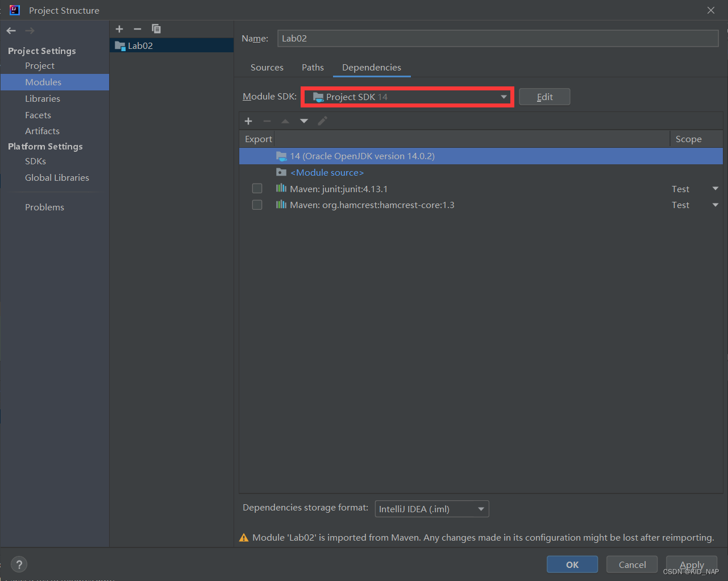Navigate back with the left arrow

click(x=10, y=30)
